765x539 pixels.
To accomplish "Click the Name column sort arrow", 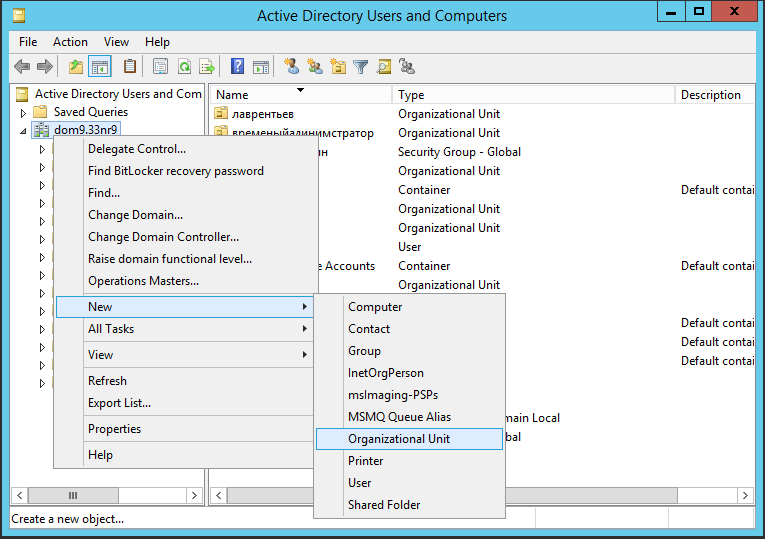I will tap(301, 90).
